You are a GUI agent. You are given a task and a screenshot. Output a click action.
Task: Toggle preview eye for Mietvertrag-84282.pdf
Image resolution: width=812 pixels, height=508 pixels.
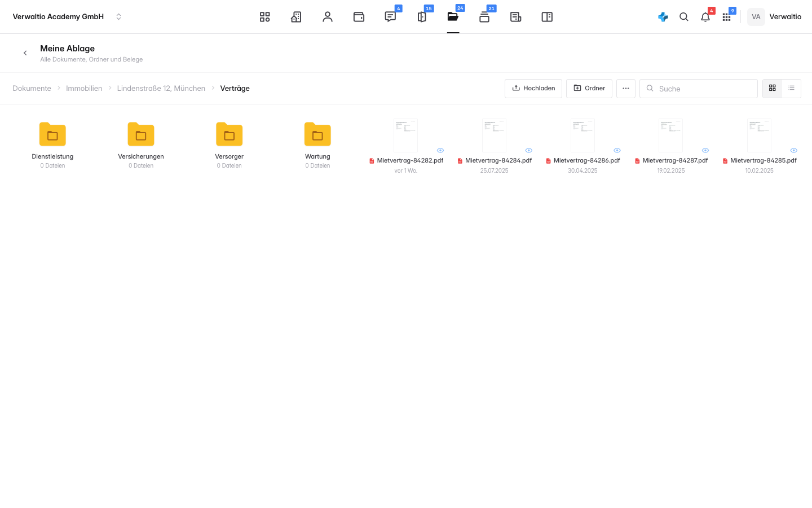coord(440,150)
